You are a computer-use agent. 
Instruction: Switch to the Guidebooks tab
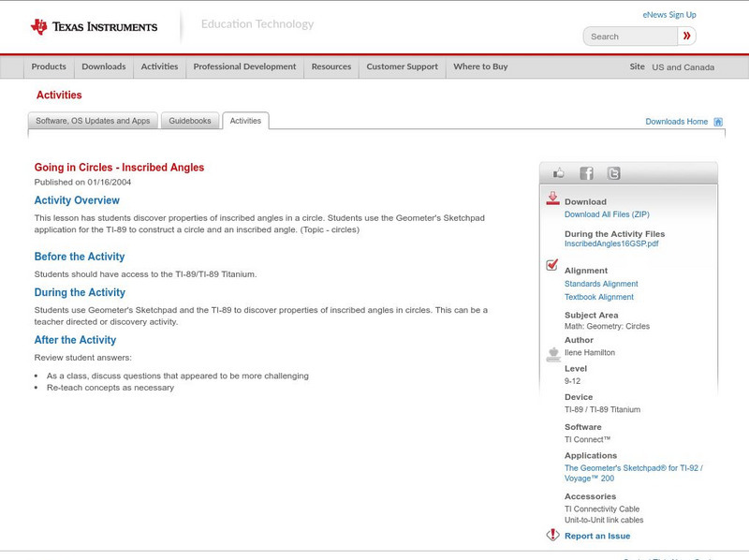pos(191,121)
